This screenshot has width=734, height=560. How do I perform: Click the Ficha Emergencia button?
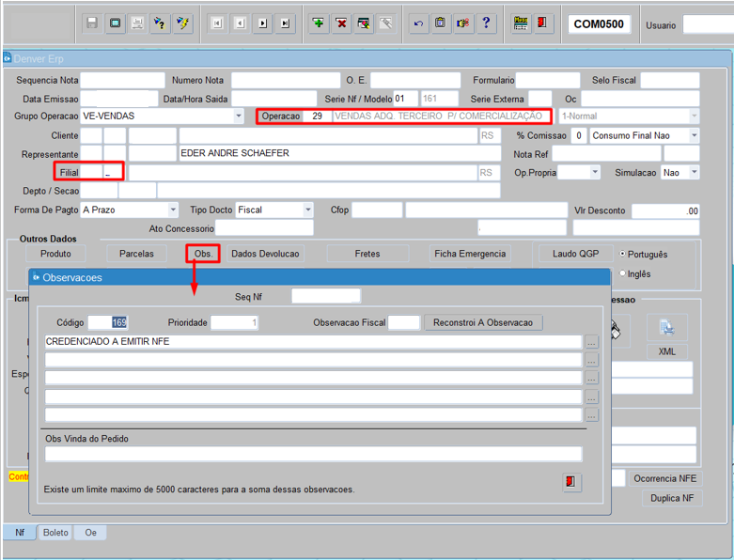470,254
